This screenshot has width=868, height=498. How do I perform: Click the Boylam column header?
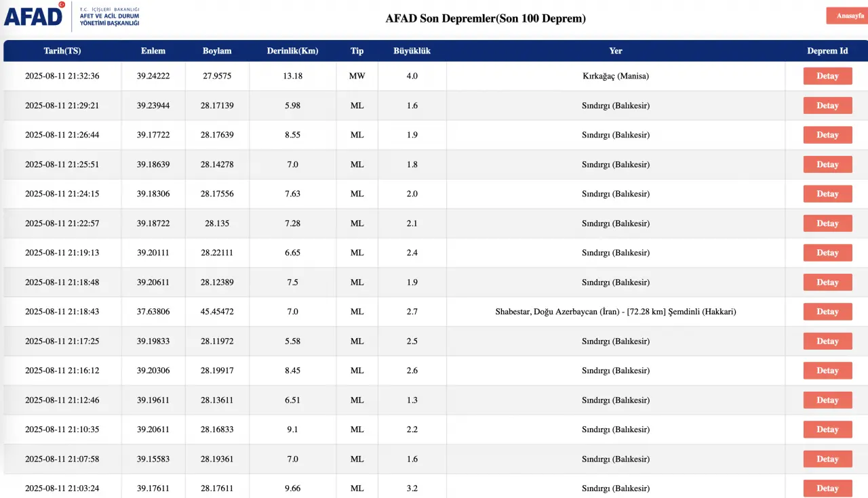pos(217,51)
